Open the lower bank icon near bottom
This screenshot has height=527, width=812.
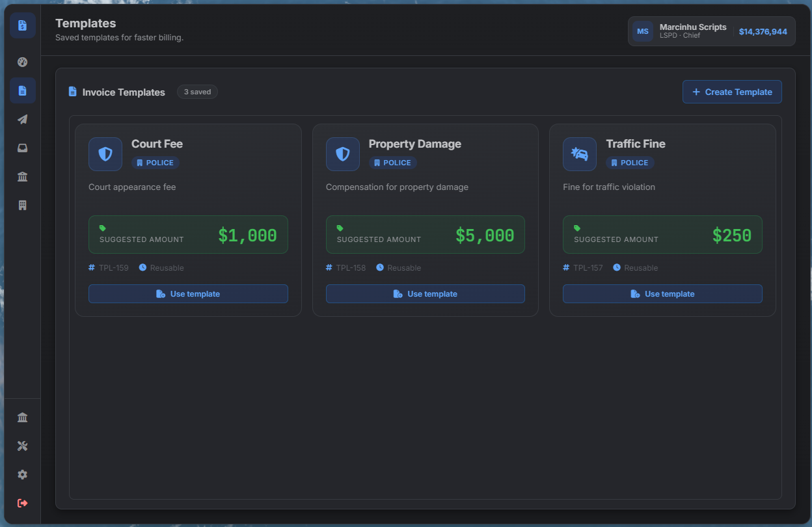[x=23, y=417]
